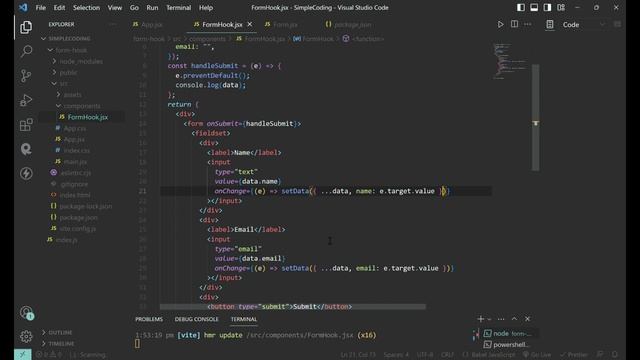This screenshot has height=360, width=640.
Task: Open the Go menu
Action: click(x=134, y=7)
